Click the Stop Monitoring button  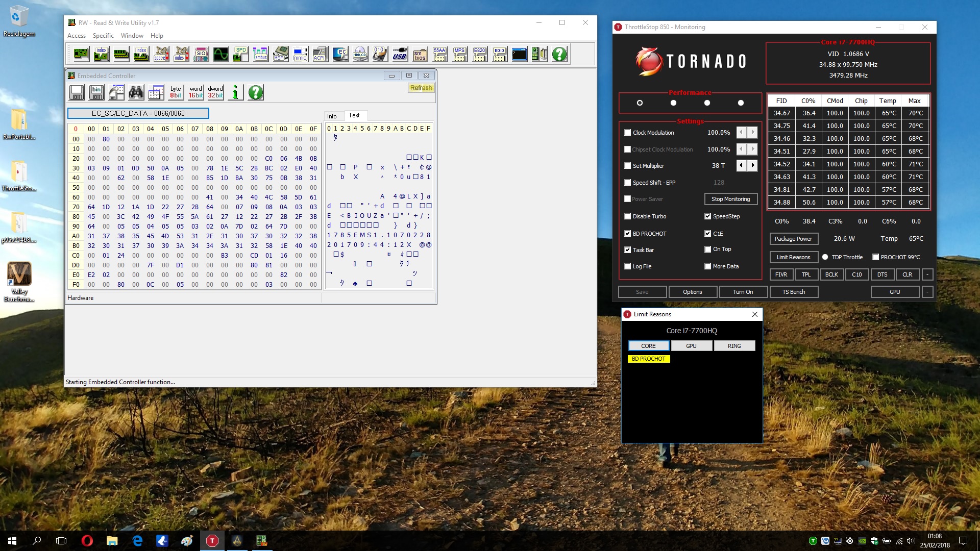coord(730,199)
